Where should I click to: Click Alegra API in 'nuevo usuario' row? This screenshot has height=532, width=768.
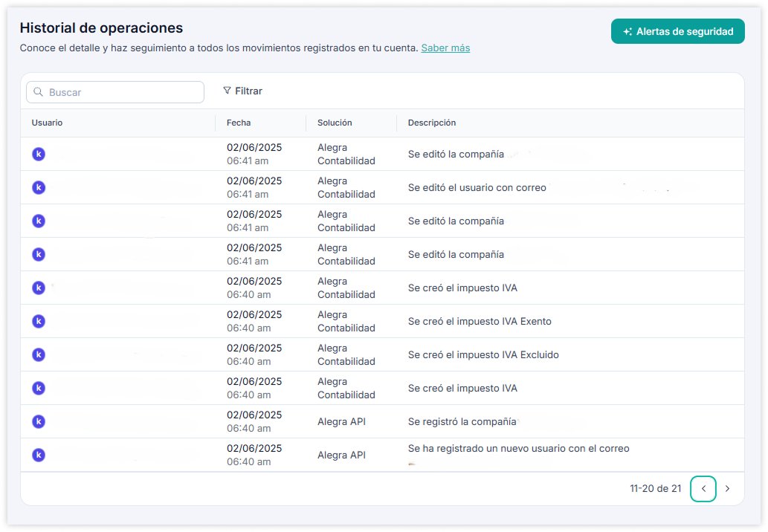(341, 455)
